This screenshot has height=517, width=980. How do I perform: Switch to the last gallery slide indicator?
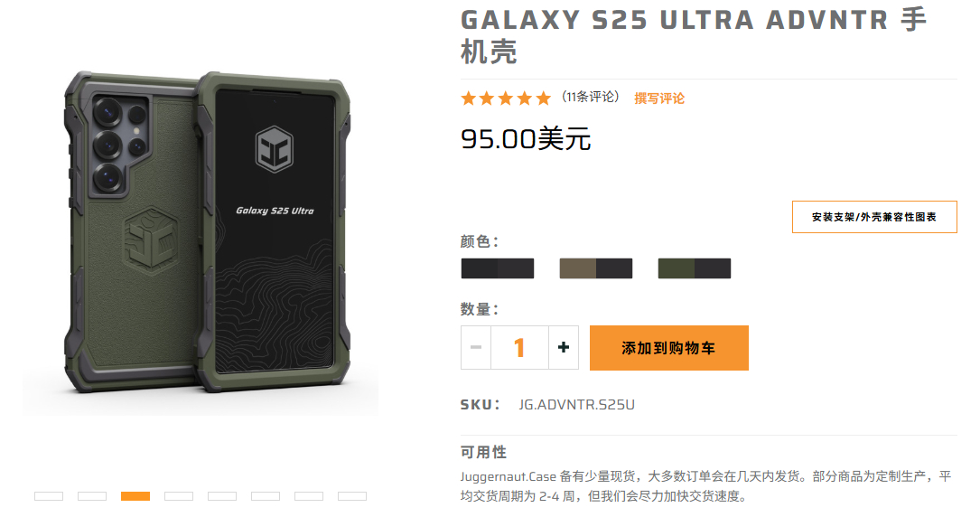coord(352,496)
